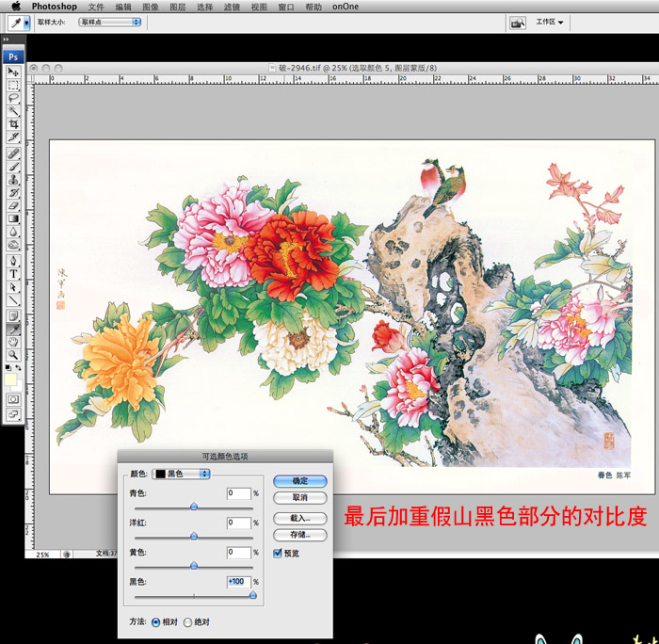This screenshot has height=644, width=659.
Task: Select the Slice tool
Action: pos(13,137)
